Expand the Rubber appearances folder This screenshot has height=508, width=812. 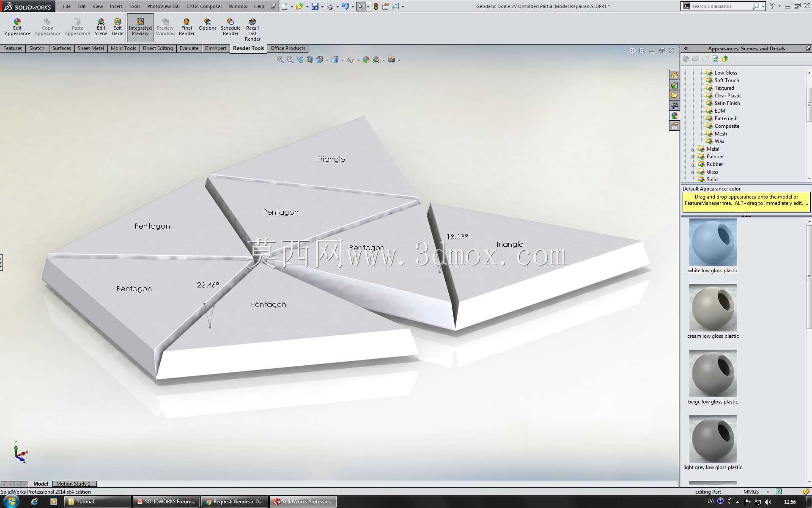(x=693, y=165)
